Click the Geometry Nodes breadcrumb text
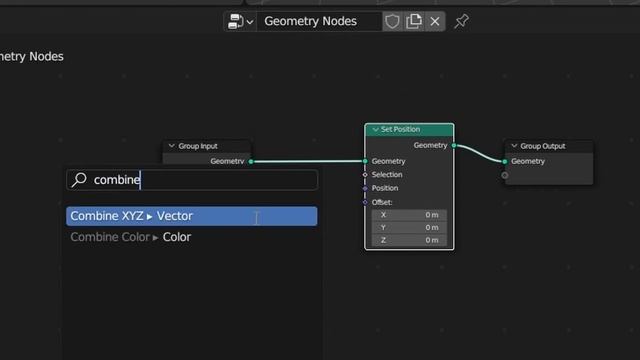The height and width of the screenshot is (360, 640). 31,56
